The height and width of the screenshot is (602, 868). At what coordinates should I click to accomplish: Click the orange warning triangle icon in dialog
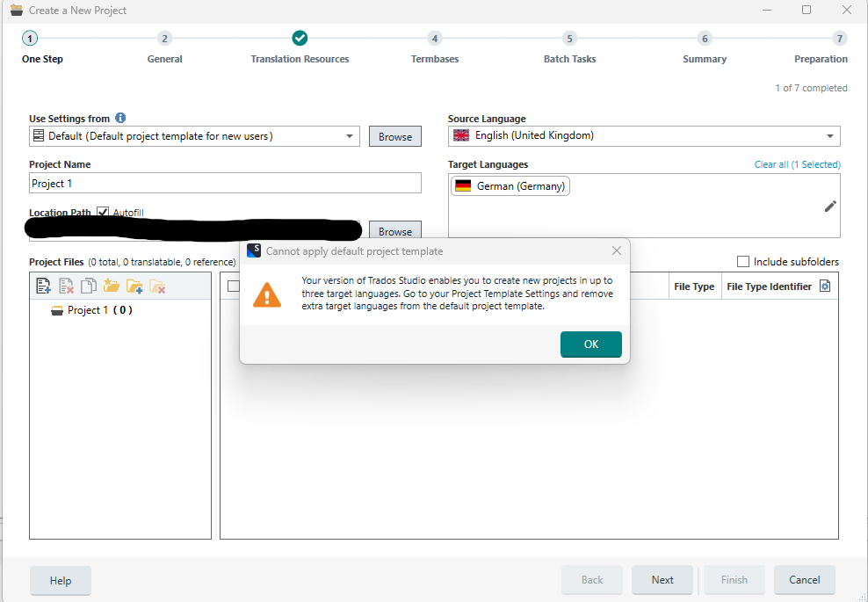coord(267,295)
